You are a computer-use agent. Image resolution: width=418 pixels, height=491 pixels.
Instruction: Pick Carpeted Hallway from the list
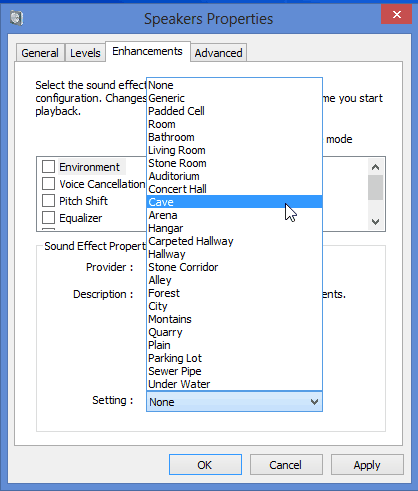[x=234, y=241]
